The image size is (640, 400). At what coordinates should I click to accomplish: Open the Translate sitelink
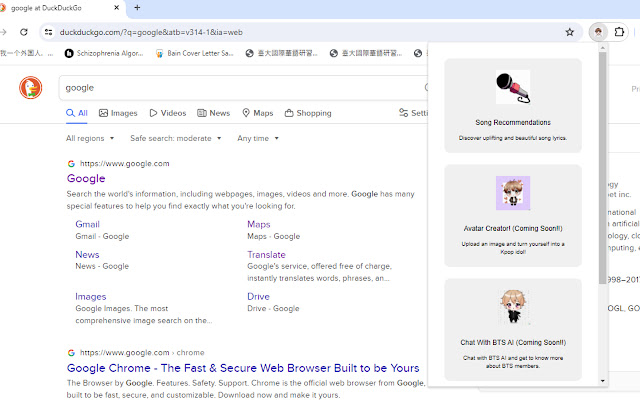point(266,254)
